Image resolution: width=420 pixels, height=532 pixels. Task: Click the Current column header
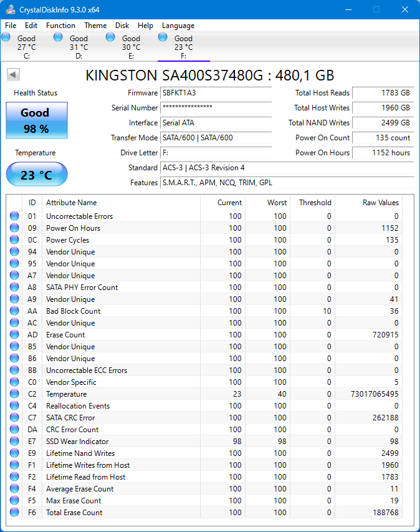click(x=222, y=203)
